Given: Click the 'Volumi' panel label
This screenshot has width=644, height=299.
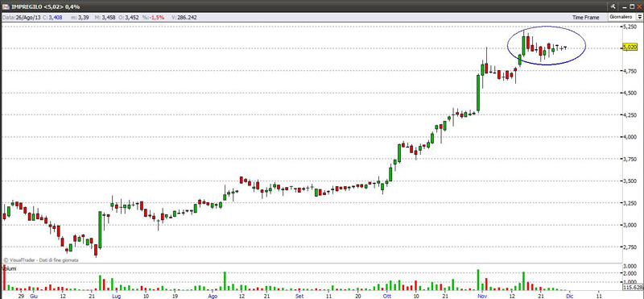Looking at the screenshot, I should click(10, 268).
